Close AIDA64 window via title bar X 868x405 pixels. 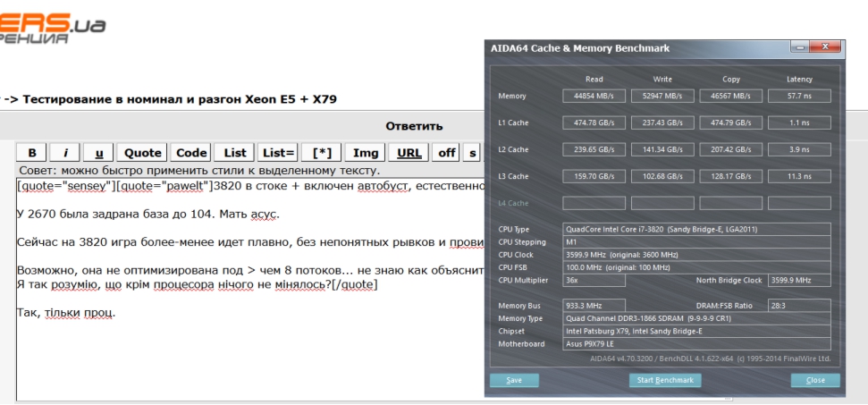click(825, 47)
